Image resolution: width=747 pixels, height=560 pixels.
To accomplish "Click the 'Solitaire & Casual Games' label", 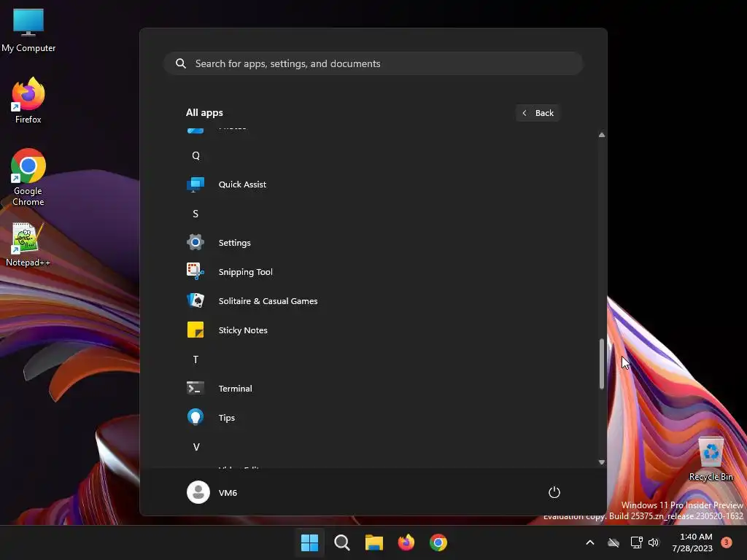I will (x=268, y=300).
